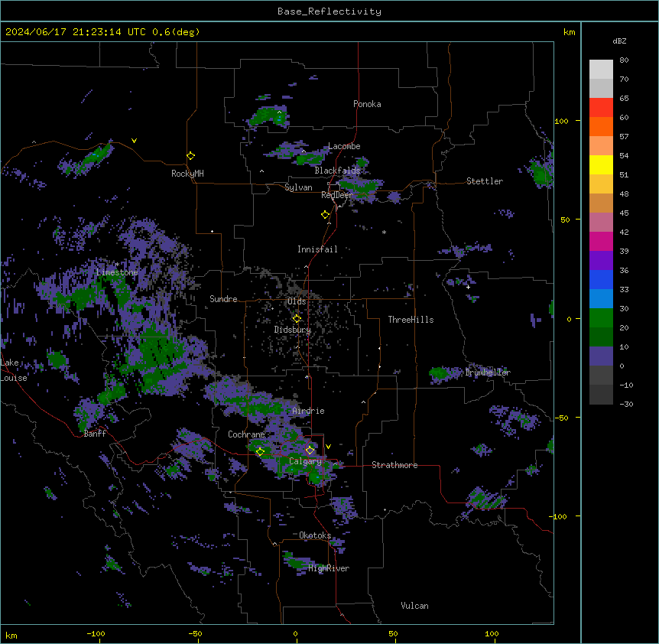
Task: Select the Lake Louise label
Action: pos(14,370)
